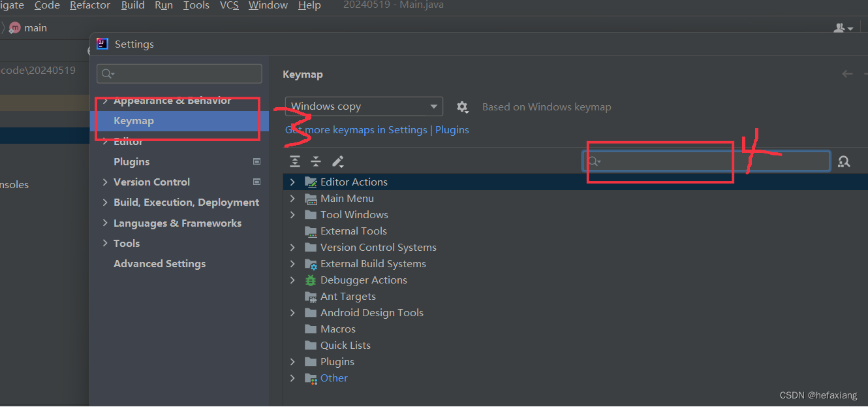Expand Build, Execution, Deployment settings
Viewport: 868px width, 407px height.
pyautogui.click(x=105, y=203)
